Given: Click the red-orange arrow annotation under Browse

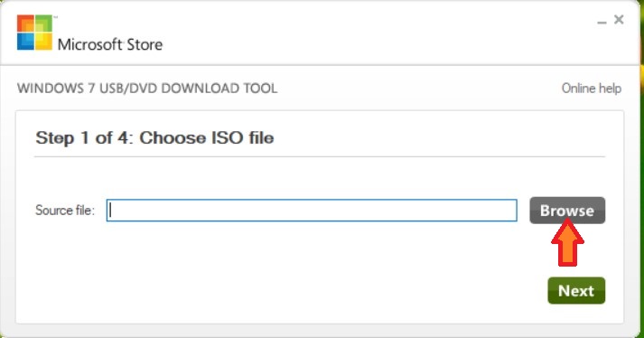Looking at the screenshot, I should point(567,243).
